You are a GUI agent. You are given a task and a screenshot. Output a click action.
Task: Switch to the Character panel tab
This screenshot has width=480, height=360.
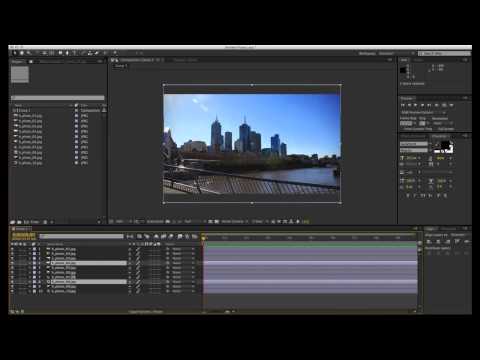[439, 136]
